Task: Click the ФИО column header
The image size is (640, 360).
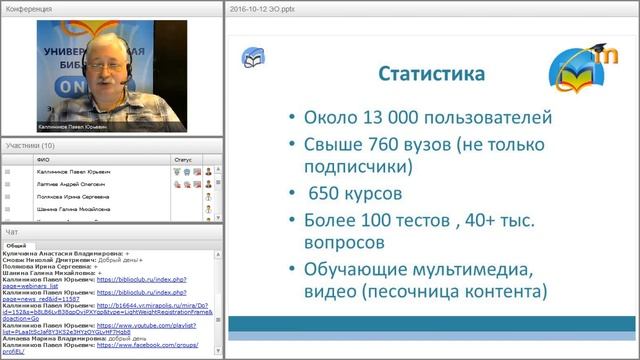Action: coord(102,160)
